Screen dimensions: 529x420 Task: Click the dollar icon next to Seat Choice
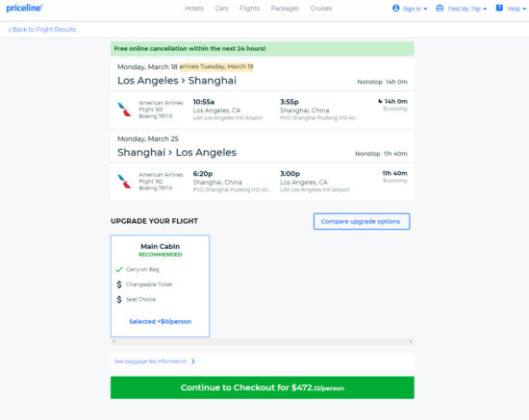click(119, 299)
